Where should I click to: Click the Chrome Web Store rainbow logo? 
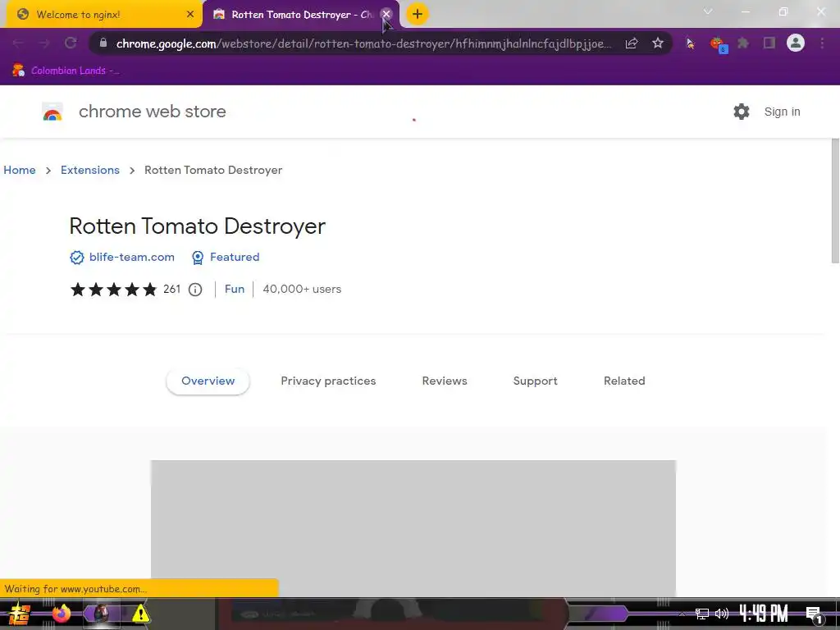(52, 112)
